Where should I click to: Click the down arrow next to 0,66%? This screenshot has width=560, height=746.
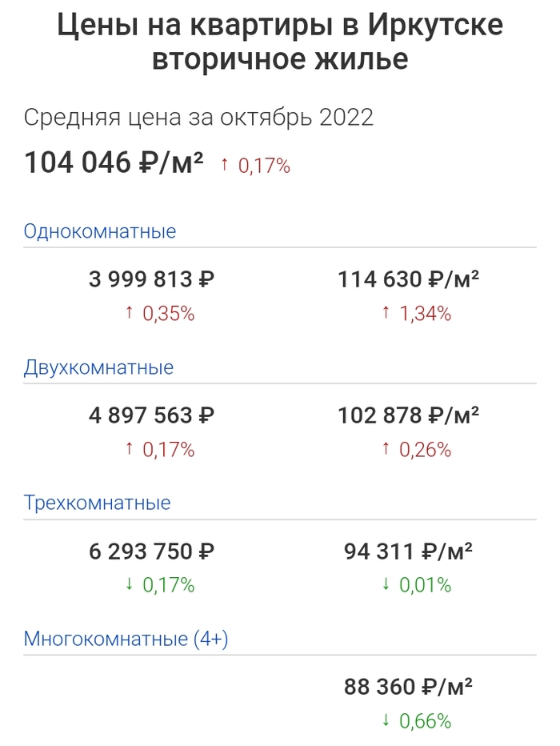(x=386, y=721)
